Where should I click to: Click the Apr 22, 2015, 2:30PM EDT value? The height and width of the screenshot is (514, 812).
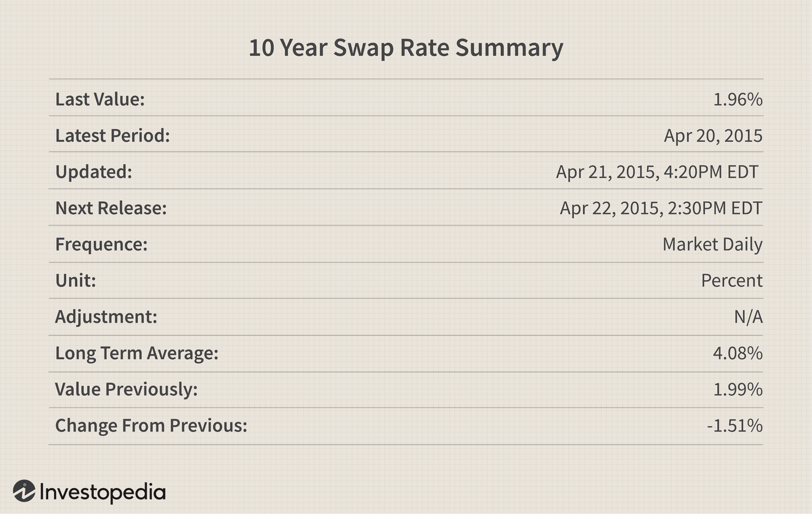(x=661, y=208)
